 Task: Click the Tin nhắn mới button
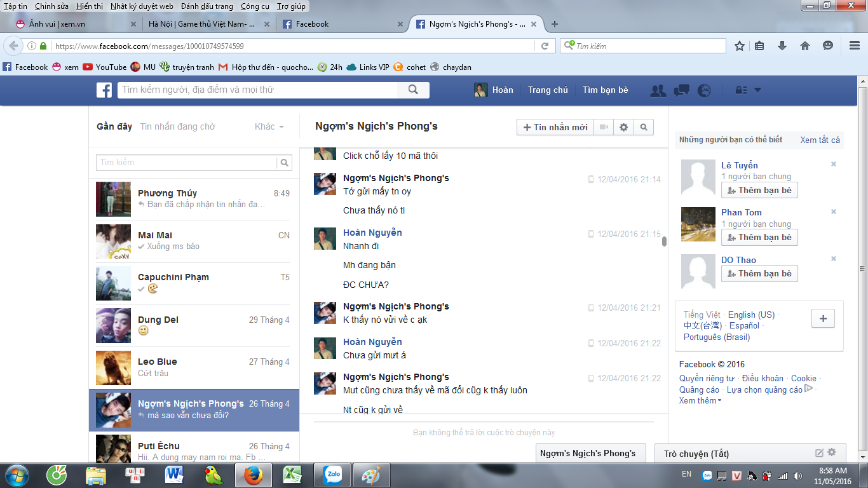pos(555,127)
